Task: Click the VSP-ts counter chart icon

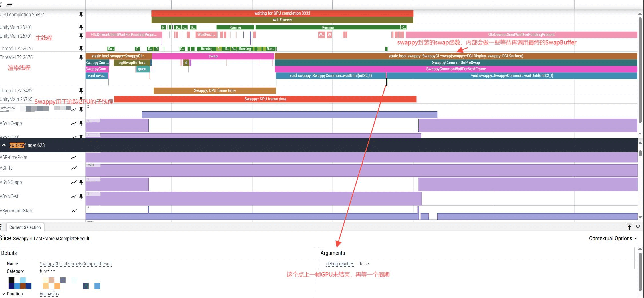Action: pos(74,168)
